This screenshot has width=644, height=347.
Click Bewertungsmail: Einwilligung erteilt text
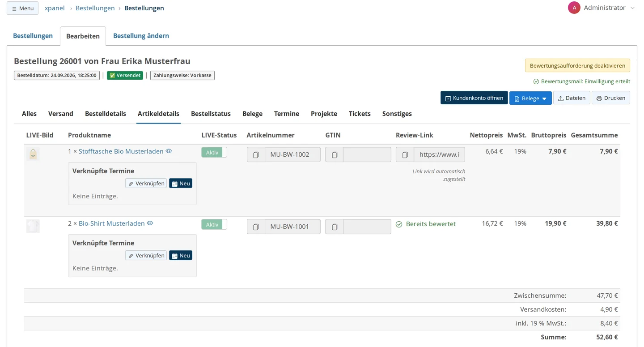[581, 81]
